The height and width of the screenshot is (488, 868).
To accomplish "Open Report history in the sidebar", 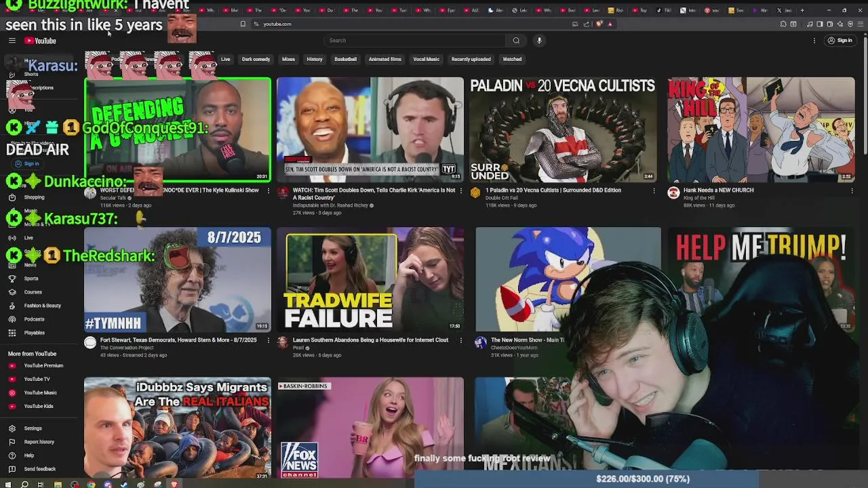I will pyautogui.click(x=39, y=442).
